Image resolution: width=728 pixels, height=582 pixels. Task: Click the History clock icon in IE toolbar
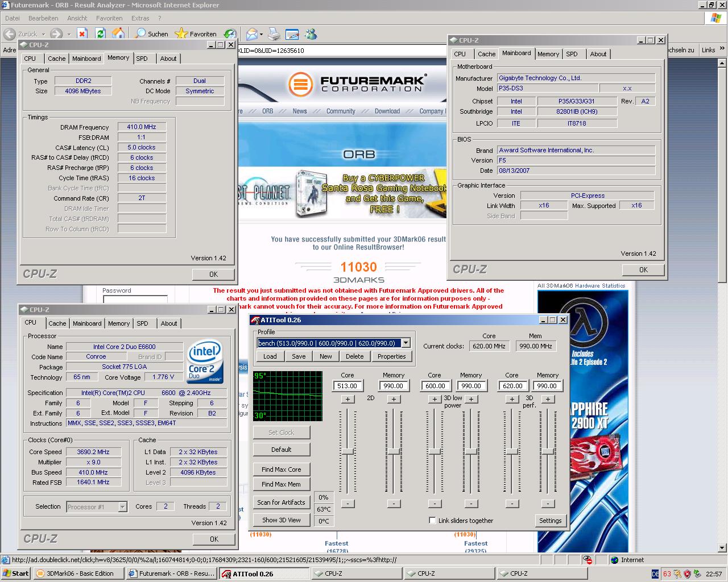230,34
